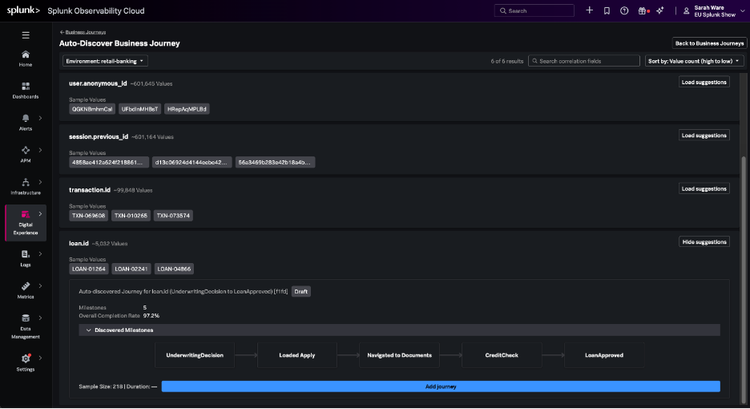Viewport: 750px width, 409px height.
Task: Click sample value QGKNBmhmCal
Action: (x=92, y=109)
